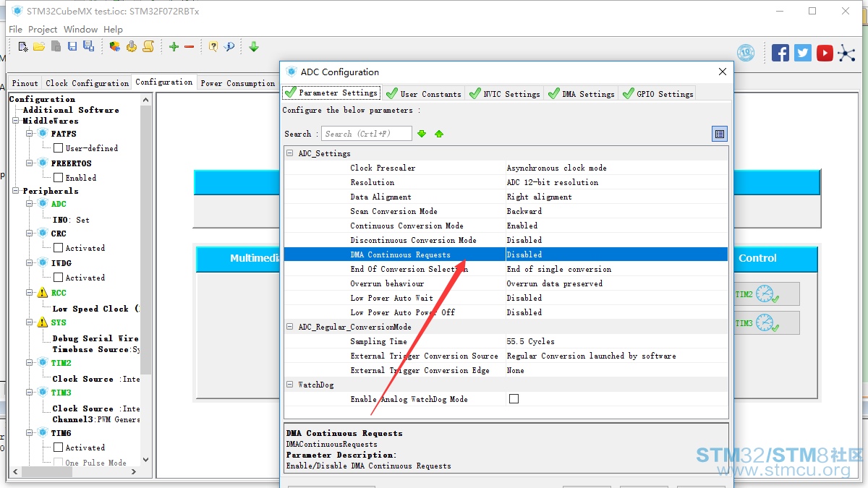Close the ADC Configuration dialog

pyautogui.click(x=722, y=72)
